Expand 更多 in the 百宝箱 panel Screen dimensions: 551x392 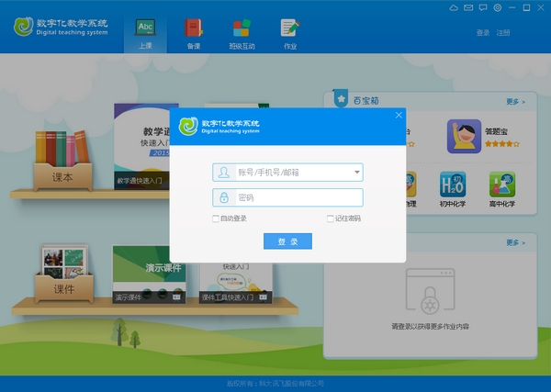[x=515, y=102]
